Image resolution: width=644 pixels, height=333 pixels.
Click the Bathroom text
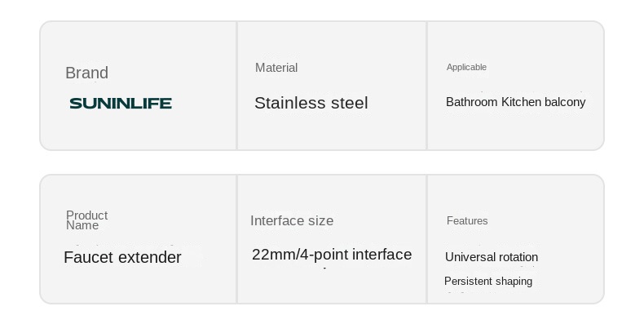[x=471, y=102]
